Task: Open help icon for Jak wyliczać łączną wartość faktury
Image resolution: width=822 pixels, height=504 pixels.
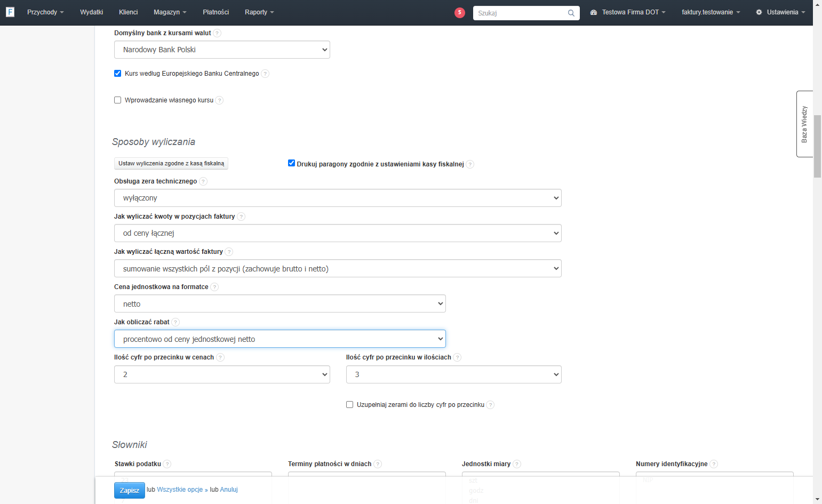Action: (x=229, y=252)
